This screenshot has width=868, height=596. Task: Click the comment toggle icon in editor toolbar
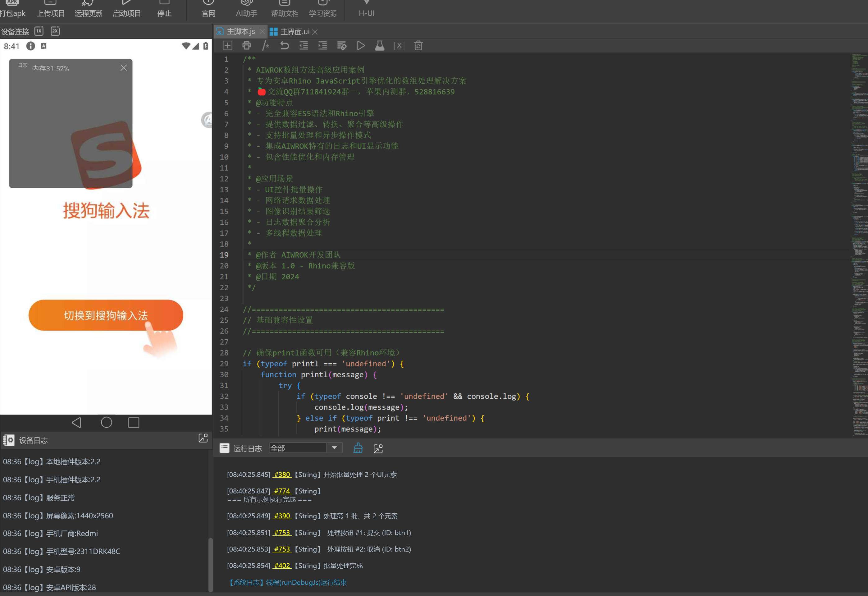266,46
